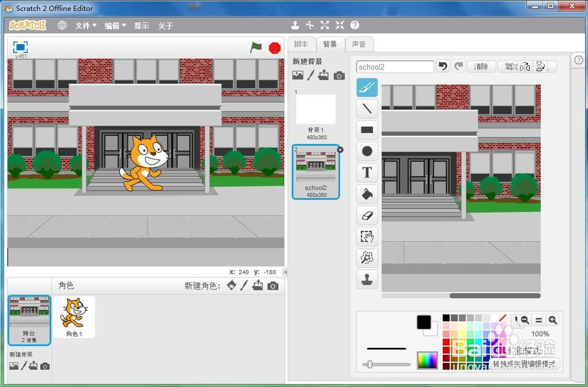Click 转换成矢量编辑模式 button
This screenshot has height=387, width=588.
[524, 364]
